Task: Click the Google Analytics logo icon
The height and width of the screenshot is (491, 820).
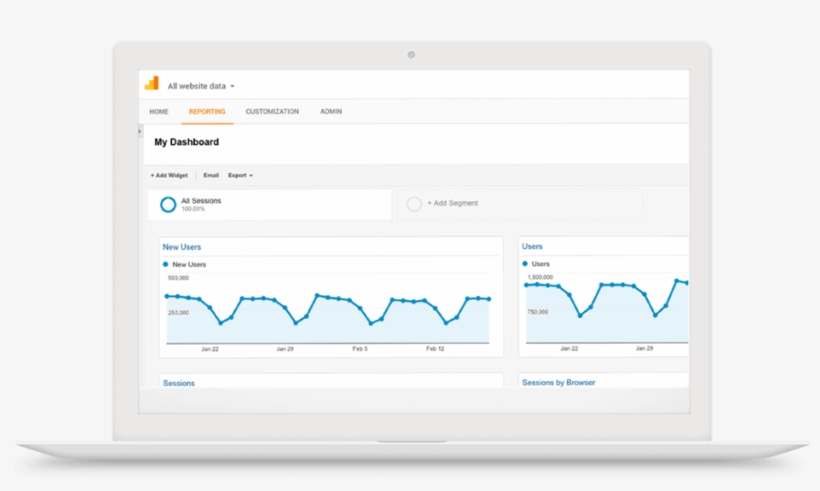Action: [x=152, y=83]
